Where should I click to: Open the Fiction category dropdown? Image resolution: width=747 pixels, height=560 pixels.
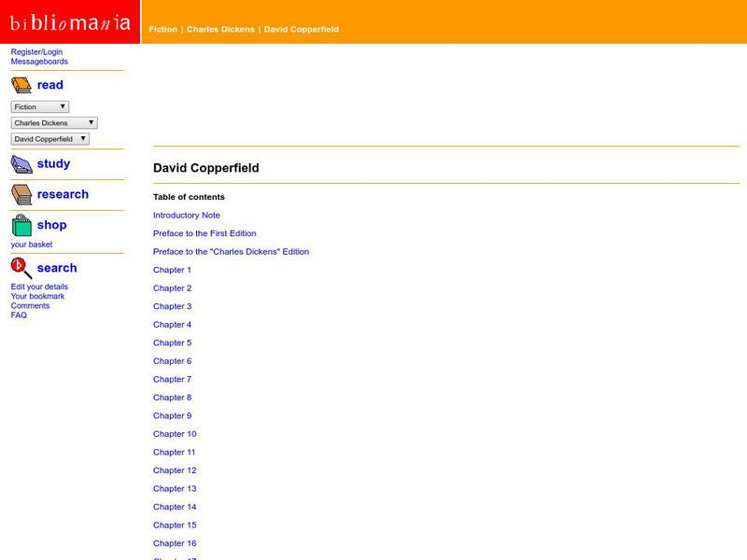(40, 107)
